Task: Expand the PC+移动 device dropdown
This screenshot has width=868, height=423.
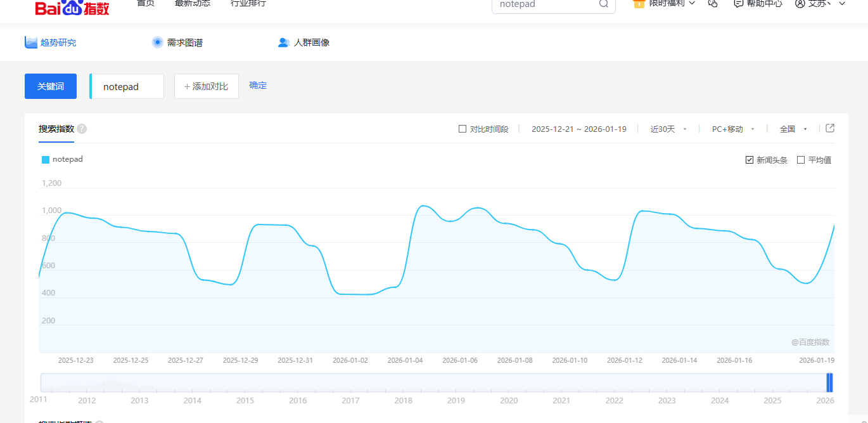Action: pyautogui.click(x=733, y=129)
